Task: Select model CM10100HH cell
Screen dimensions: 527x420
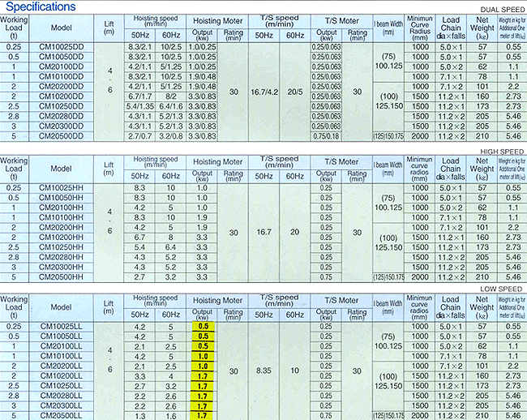Action: 61,217
